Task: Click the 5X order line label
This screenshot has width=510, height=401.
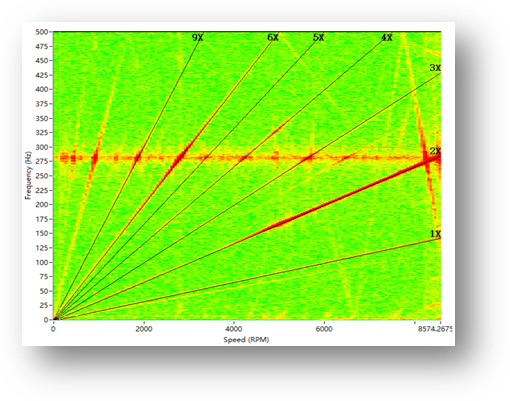Action: (x=319, y=38)
